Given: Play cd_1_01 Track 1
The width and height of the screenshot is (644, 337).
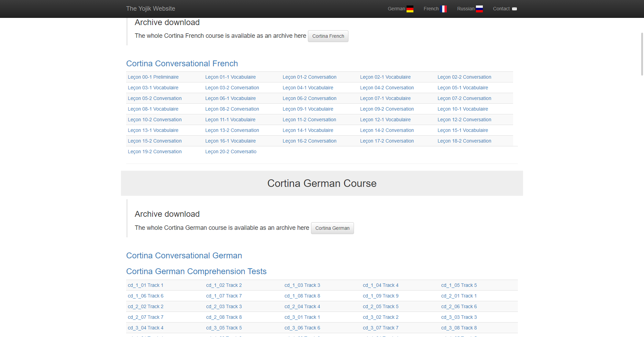Looking at the screenshot, I should tap(145, 285).
